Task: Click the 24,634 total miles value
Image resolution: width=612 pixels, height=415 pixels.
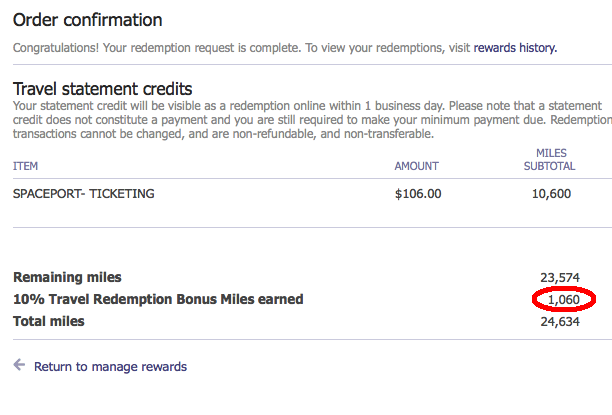Action: 560,322
